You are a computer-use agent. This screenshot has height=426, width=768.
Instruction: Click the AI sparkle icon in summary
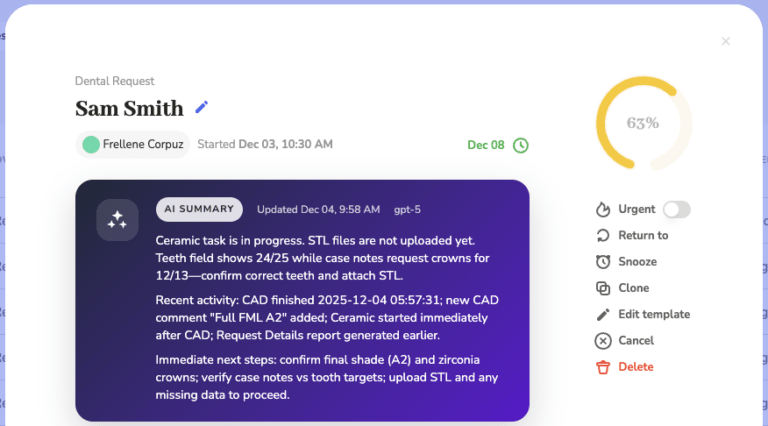coord(117,220)
